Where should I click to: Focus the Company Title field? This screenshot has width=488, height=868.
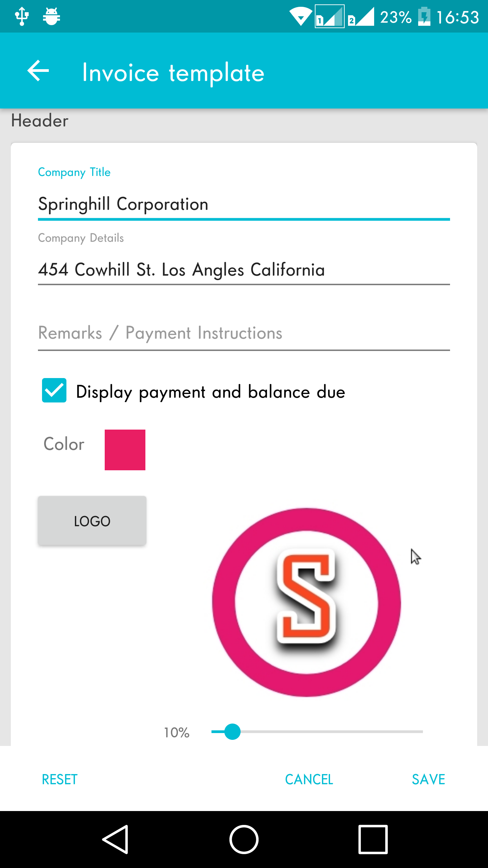pyautogui.click(x=244, y=204)
